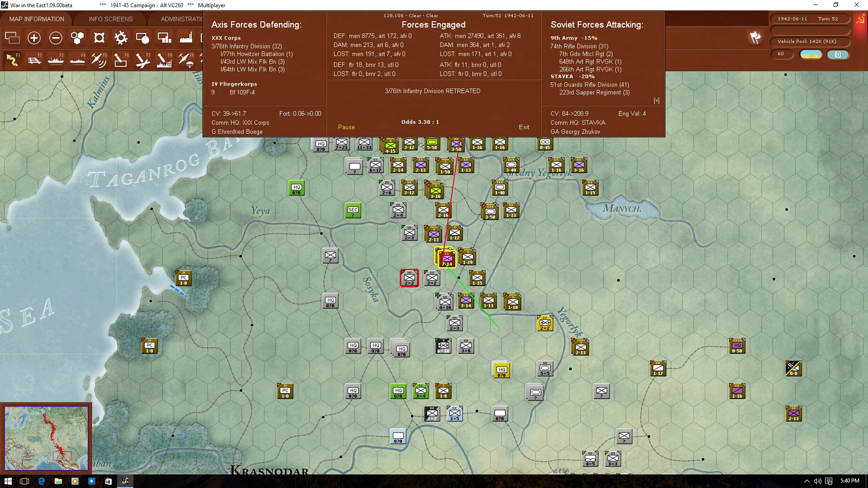Click the zoom in plus icon
Image resolution: width=868 pixels, height=488 pixels.
pyautogui.click(x=34, y=38)
